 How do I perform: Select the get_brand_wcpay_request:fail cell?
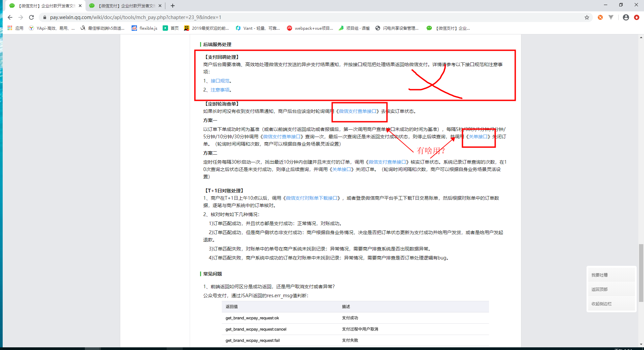(253, 341)
